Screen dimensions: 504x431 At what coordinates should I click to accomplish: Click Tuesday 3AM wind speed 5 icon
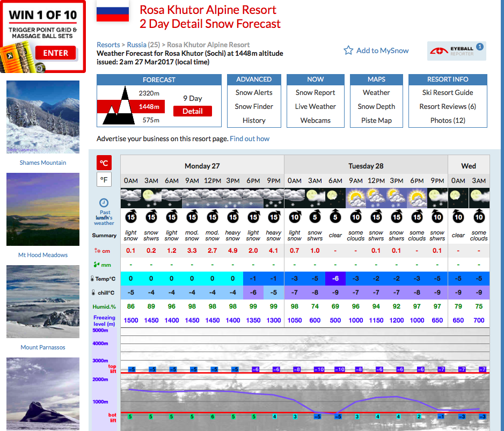click(x=315, y=217)
